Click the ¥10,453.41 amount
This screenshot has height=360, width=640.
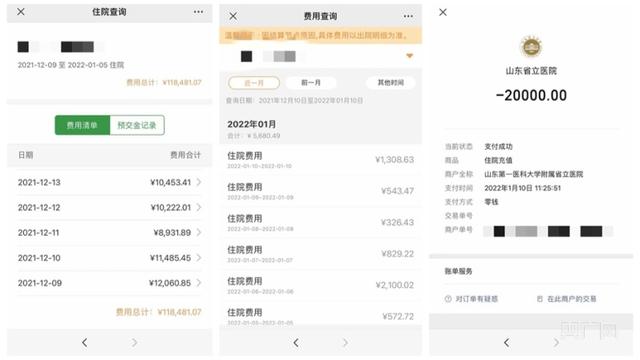tap(170, 182)
